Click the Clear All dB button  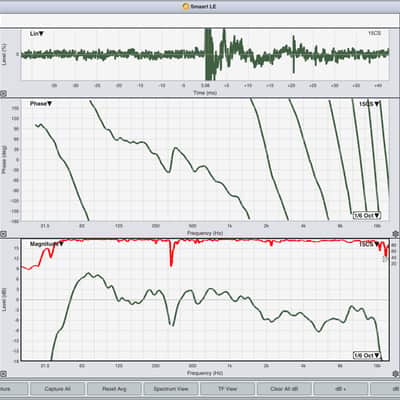click(284, 389)
